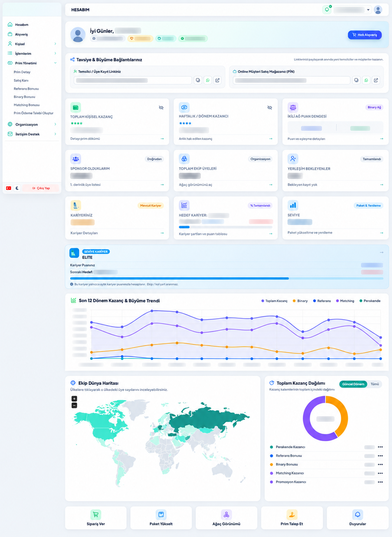The height and width of the screenshot is (537, 392).
Task: Open the Ağaç Görünümü shortcut
Action: click(226, 518)
